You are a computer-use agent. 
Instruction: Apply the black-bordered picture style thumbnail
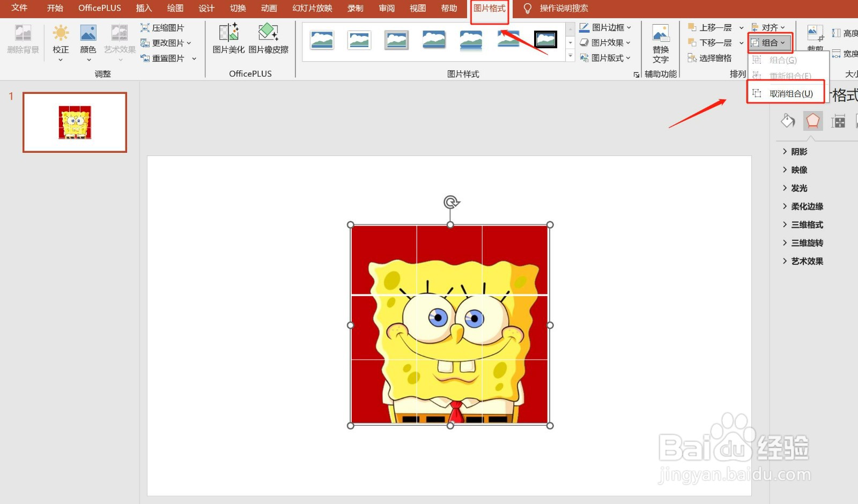click(x=545, y=40)
